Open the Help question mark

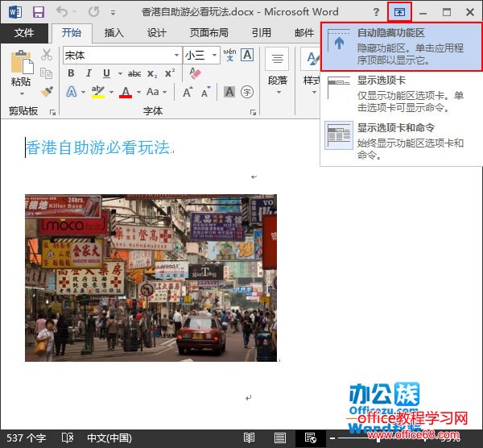pos(376,13)
